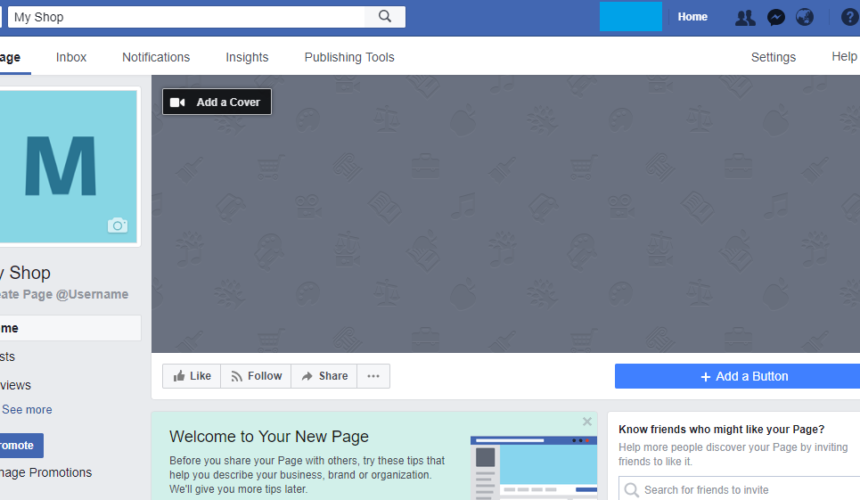Open the Notifications tab
The height and width of the screenshot is (500, 860).
156,57
